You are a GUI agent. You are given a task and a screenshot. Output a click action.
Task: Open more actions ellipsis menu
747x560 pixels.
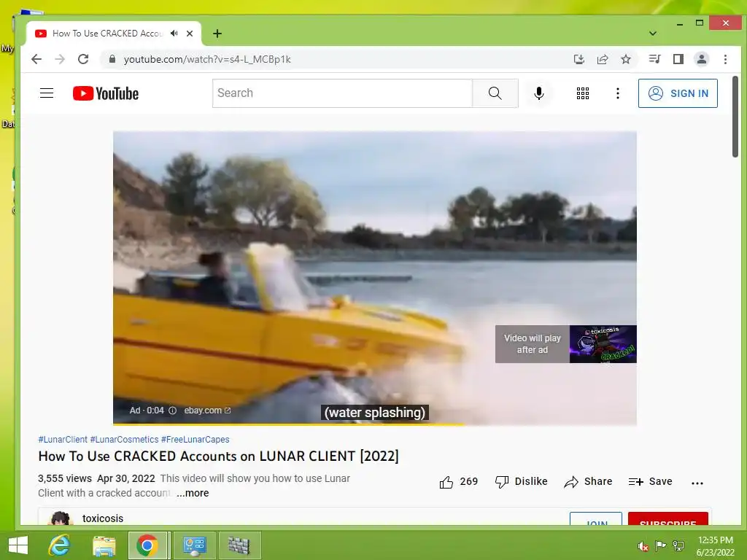click(697, 483)
